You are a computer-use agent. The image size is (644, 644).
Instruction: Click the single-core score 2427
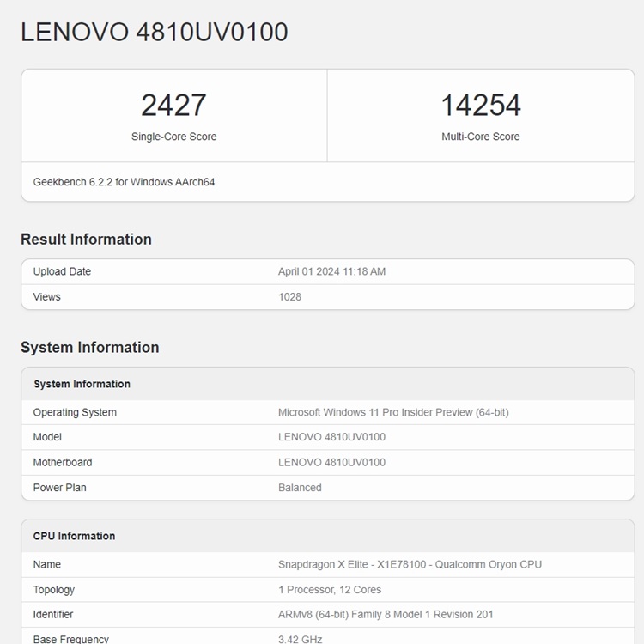click(173, 105)
